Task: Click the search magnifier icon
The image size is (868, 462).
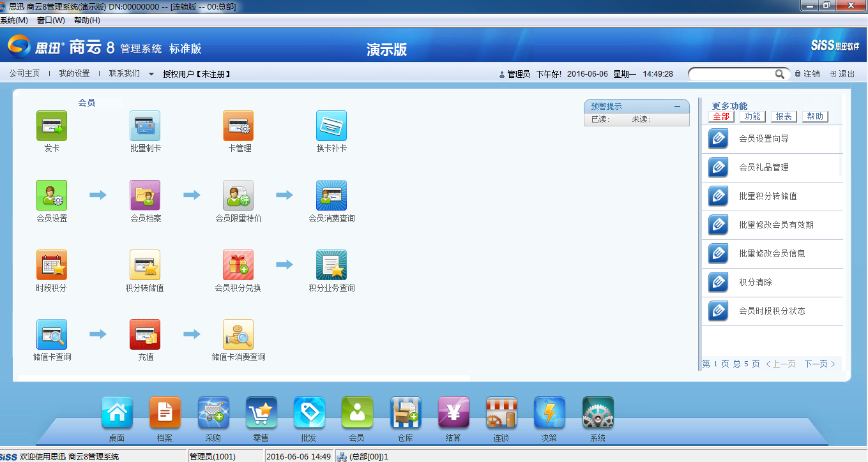Action: tap(780, 74)
